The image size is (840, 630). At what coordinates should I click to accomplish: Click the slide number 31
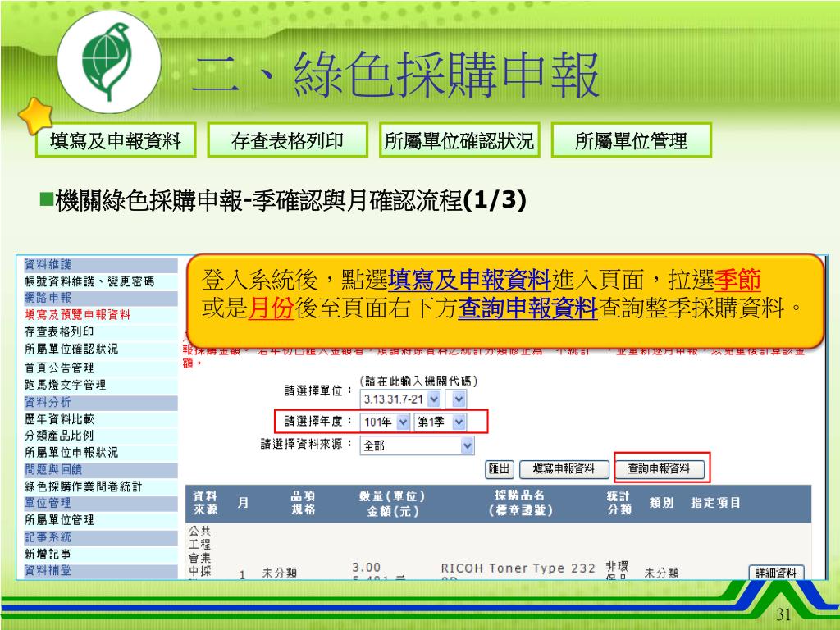pyautogui.click(x=783, y=614)
